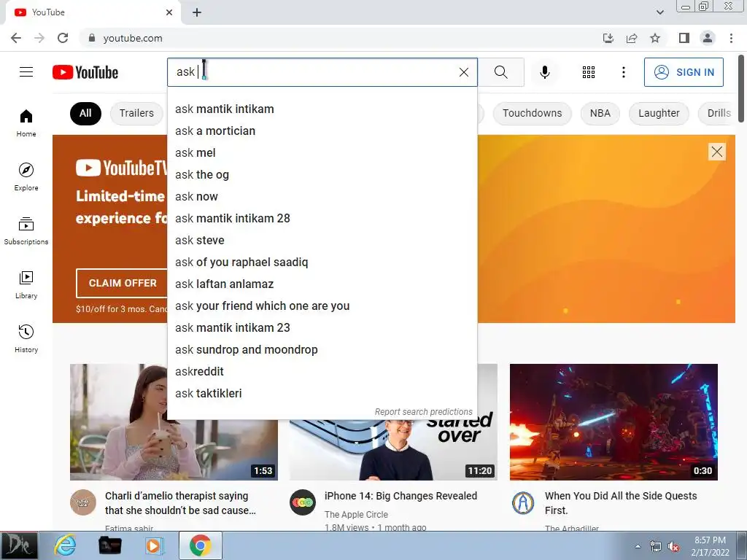Viewport: 747px width, 560px height.
Task: Click the share page icon in address bar
Action: click(x=632, y=38)
